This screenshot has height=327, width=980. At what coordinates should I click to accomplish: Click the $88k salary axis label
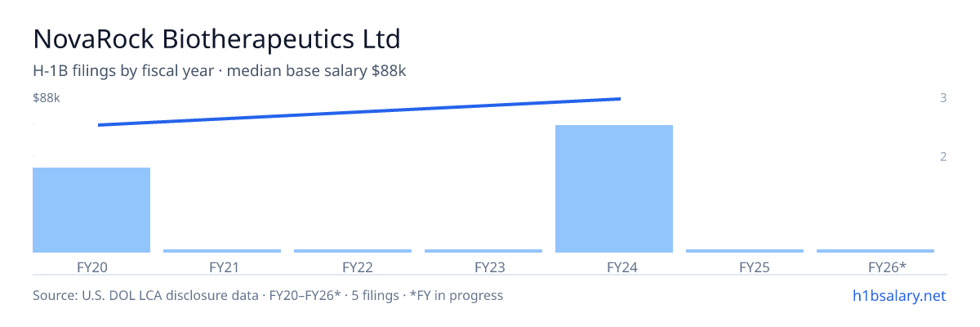click(x=47, y=98)
